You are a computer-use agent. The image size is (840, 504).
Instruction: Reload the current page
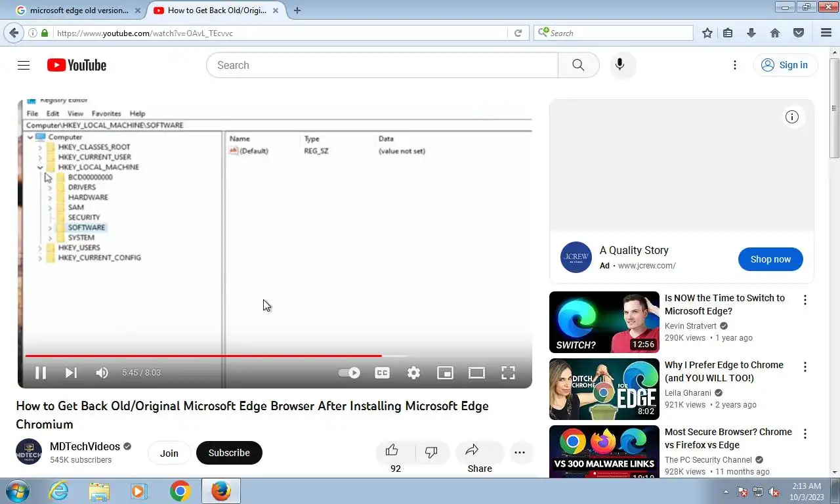[518, 33]
